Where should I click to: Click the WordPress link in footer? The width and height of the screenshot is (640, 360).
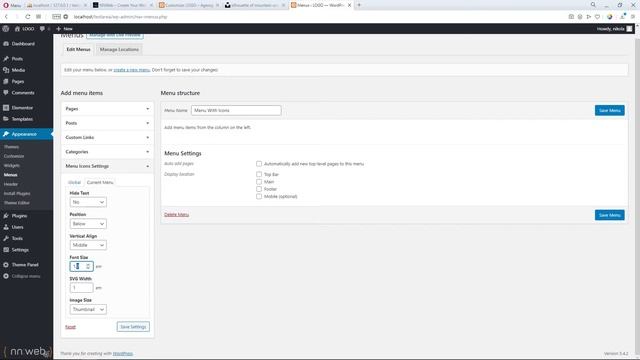pyautogui.click(x=123, y=353)
